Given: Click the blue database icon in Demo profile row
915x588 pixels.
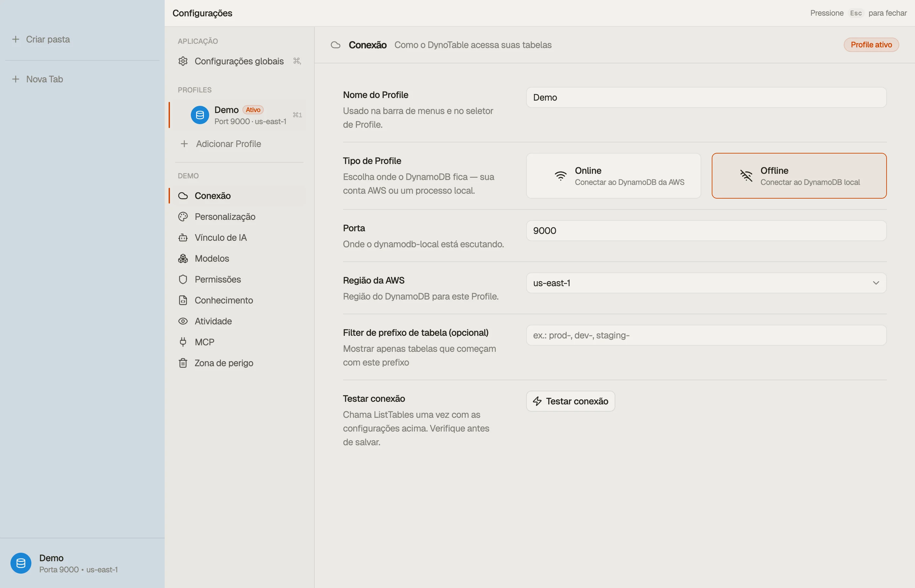Looking at the screenshot, I should (x=200, y=115).
